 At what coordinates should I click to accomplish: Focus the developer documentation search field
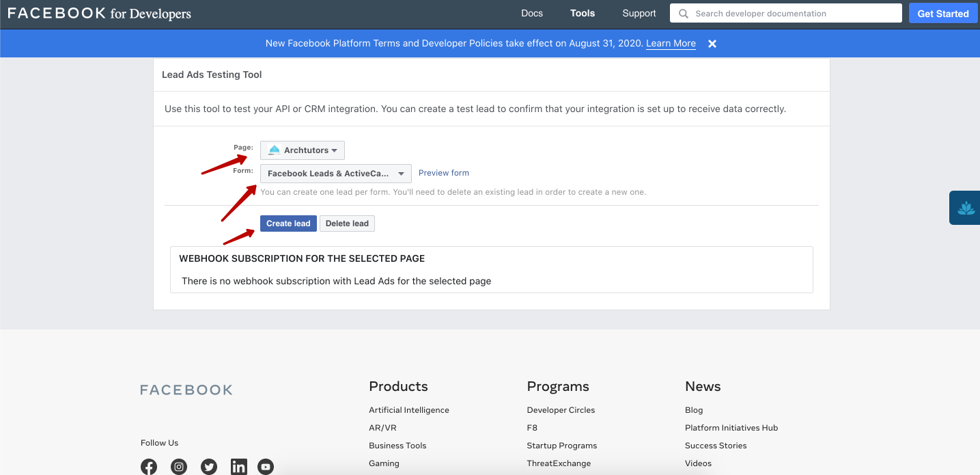click(786, 13)
